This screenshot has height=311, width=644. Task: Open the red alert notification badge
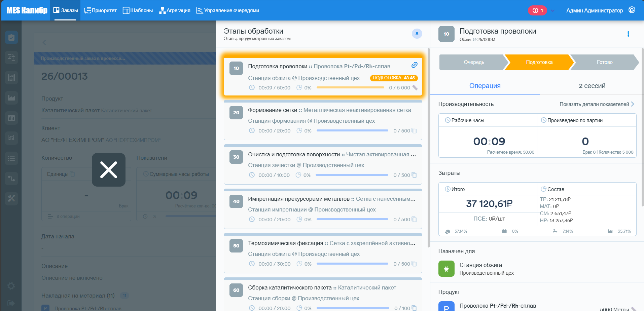click(x=537, y=10)
